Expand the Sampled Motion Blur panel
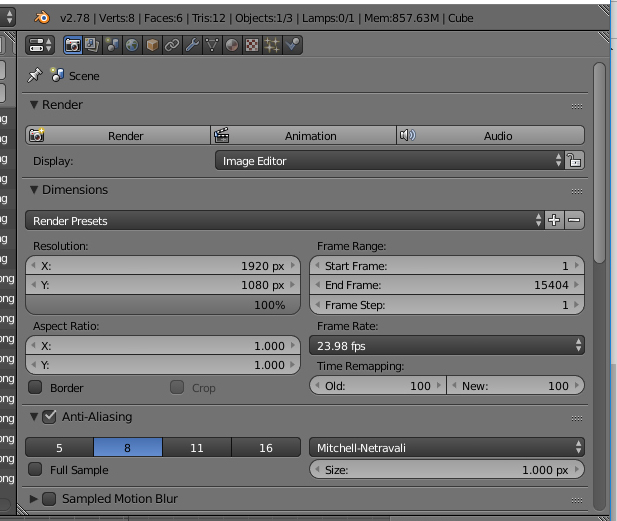 coord(34,499)
